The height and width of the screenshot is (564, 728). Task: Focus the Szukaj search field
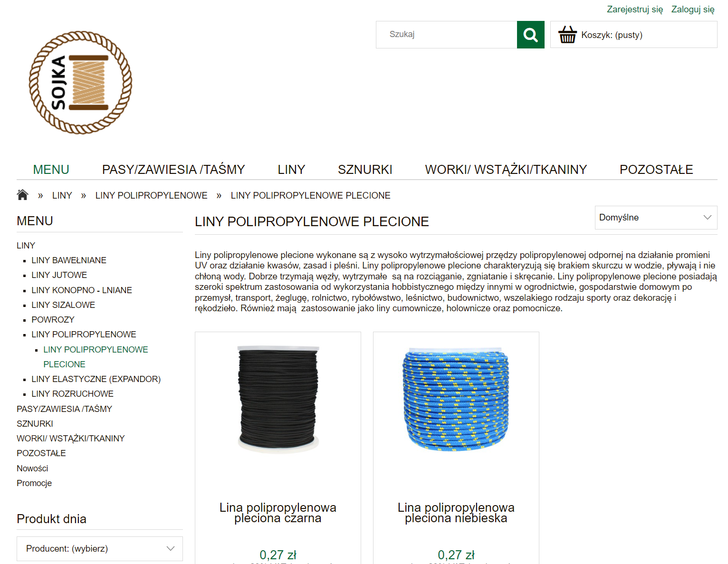coord(447,35)
